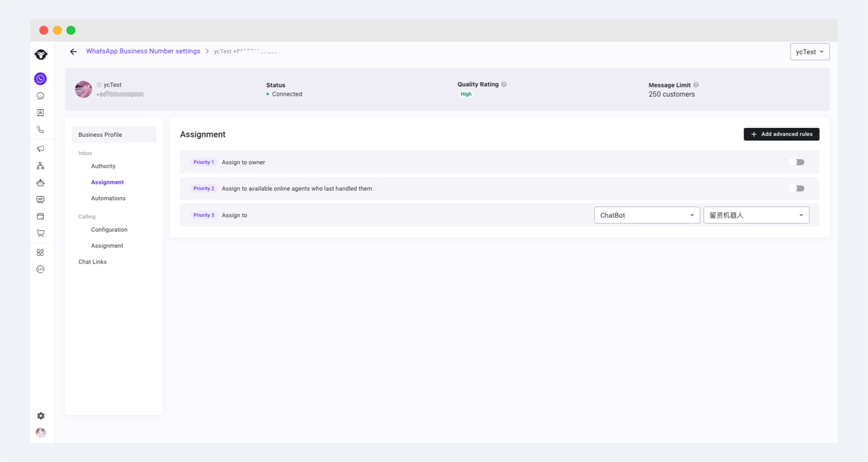Image resolution: width=868 pixels, height=462 pixels.
Task: Open the settings gear in the sidebar
Action: [41, 416]
